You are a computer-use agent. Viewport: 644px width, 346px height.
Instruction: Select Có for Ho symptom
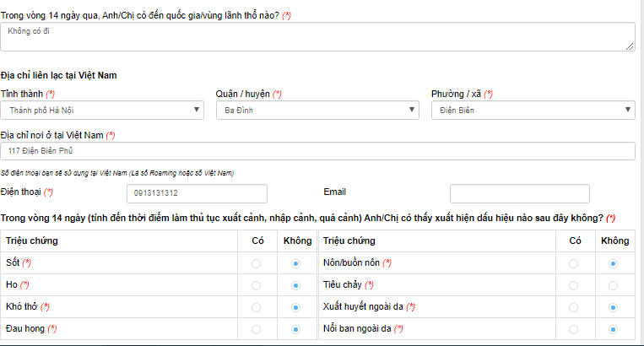pos(256,286)
